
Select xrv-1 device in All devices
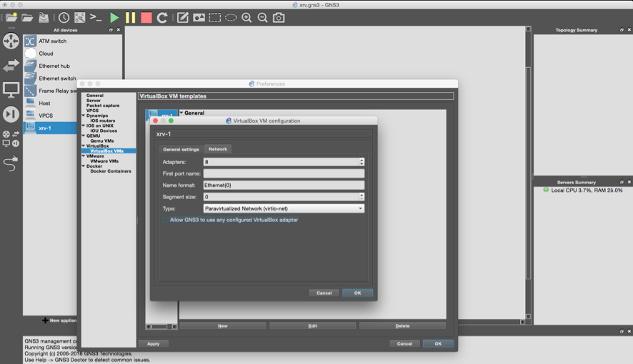[x=51, y=128]
